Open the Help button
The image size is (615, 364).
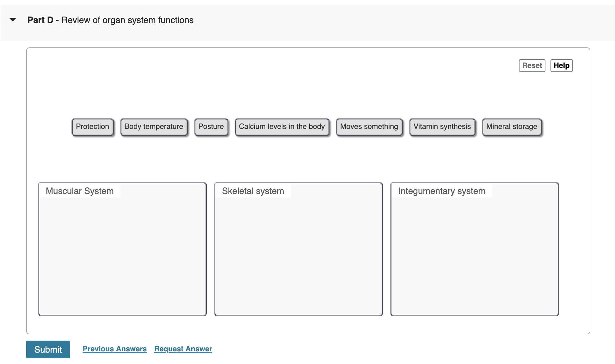[x=561, y=65]
